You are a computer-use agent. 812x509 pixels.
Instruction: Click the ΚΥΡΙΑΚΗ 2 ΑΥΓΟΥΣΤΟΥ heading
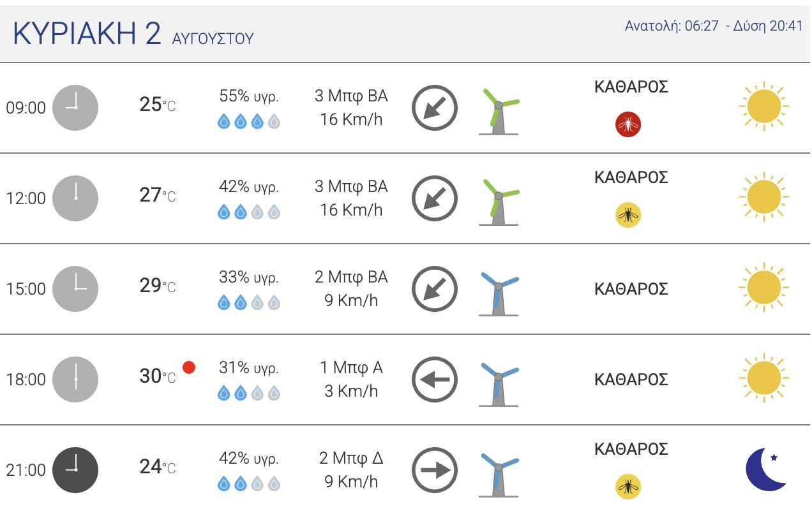click(x=133, y=34)
